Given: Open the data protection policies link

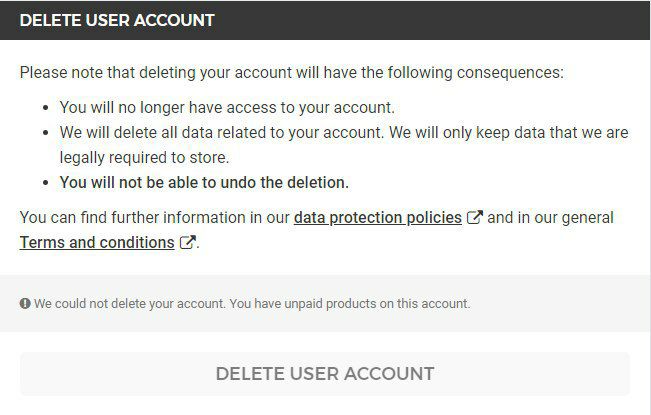Looking at the screenshot, I should (x=377, y=218).
